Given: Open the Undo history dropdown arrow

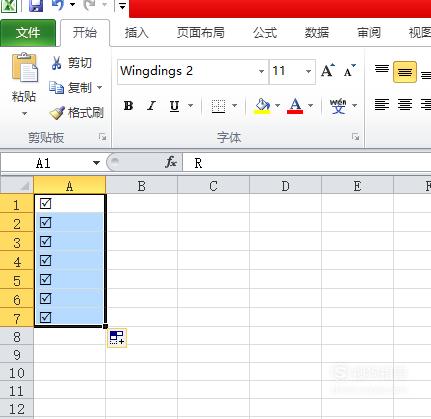Looking at the screenshot, I should 72,5.
